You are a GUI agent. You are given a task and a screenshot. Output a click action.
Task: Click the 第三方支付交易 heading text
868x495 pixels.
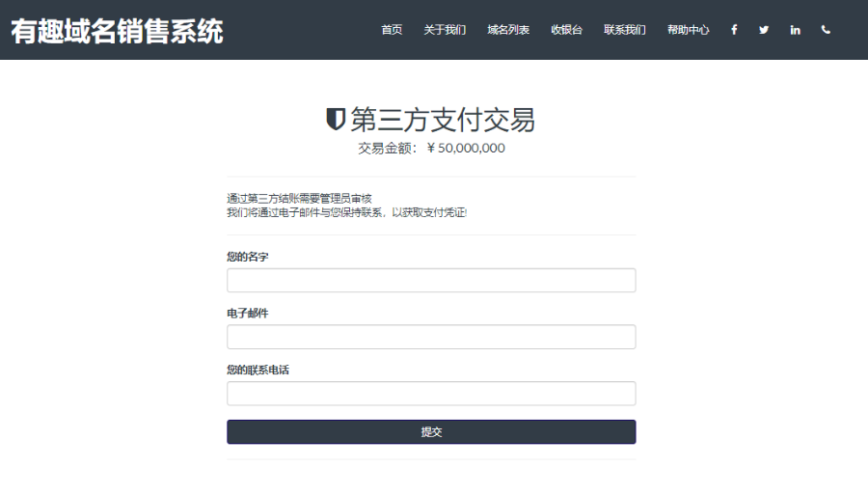tap(443, 120)
